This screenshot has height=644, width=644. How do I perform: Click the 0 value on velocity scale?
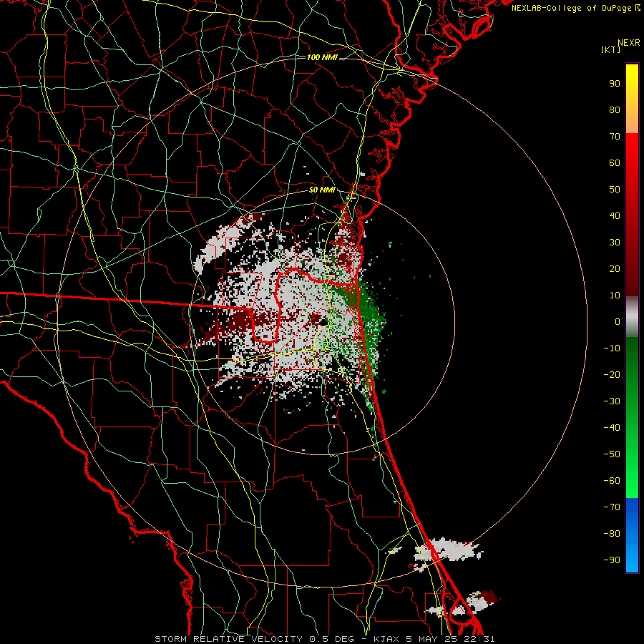tap(618, 321)
